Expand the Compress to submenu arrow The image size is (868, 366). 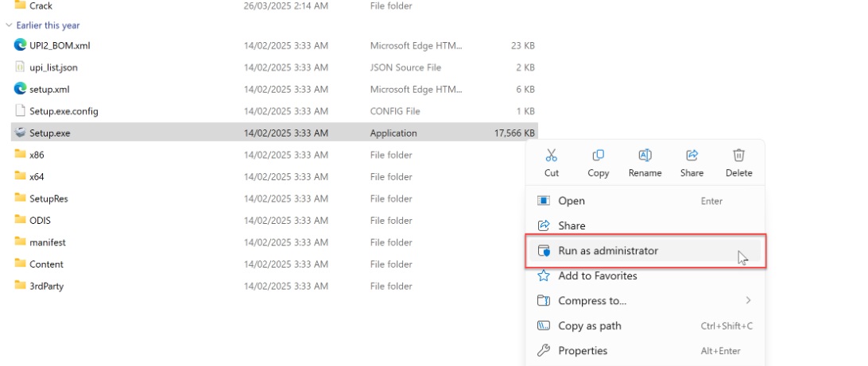tap(748, 301)
